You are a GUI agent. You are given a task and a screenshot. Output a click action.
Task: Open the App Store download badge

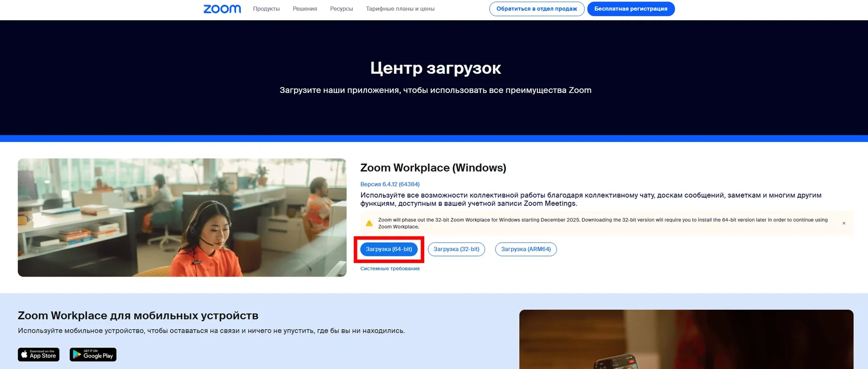(x=39, y=355)
